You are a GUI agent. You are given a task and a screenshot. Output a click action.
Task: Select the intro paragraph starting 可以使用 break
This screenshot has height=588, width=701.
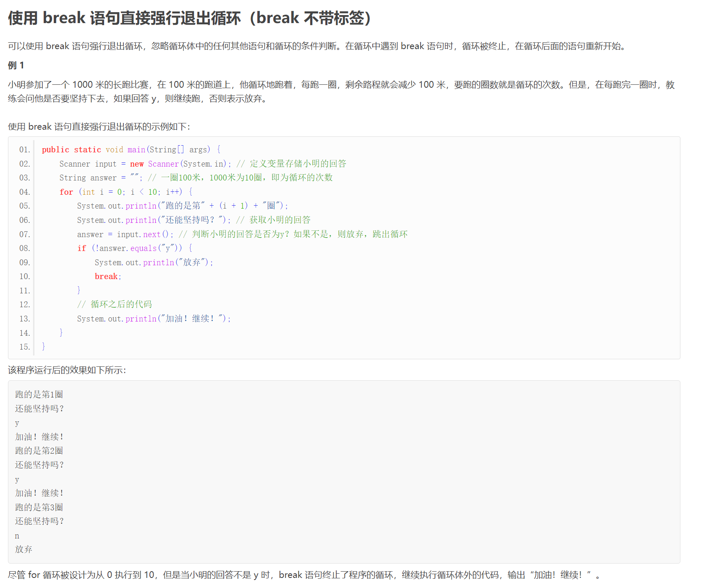coord(318,46)
